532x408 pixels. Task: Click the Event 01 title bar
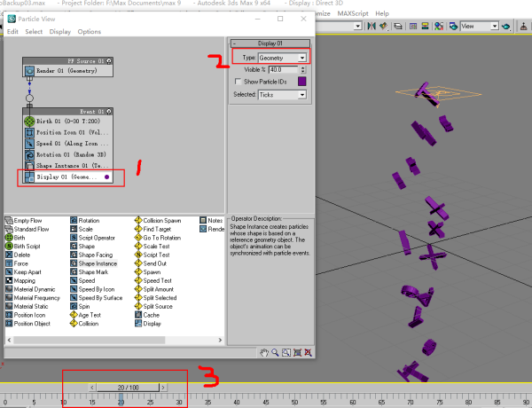click(x=67, y=112)
